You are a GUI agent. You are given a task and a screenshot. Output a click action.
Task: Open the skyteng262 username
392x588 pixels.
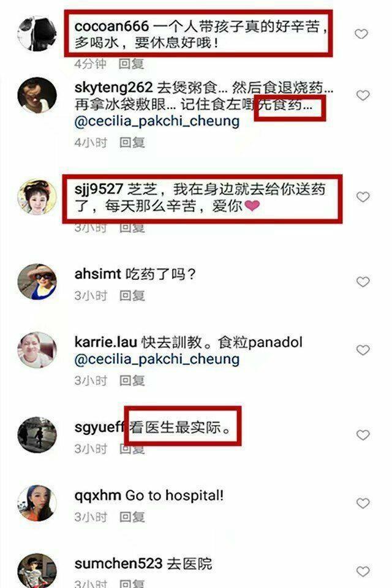(x=113, y=88)
